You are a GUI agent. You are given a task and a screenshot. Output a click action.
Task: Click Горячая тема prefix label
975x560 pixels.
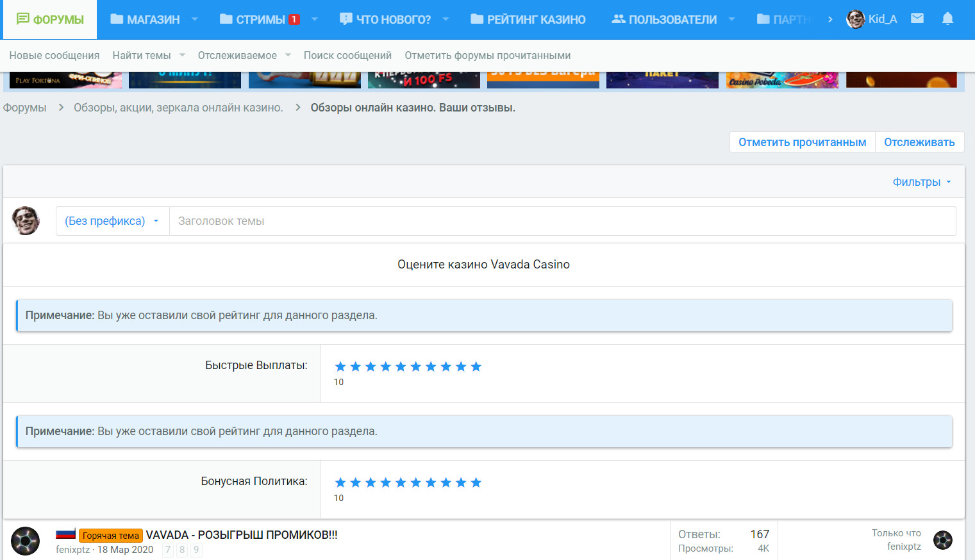click(x=111, y=536)
